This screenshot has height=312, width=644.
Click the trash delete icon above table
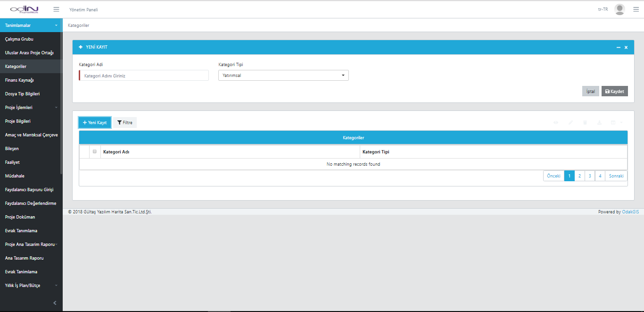point(585,123)
